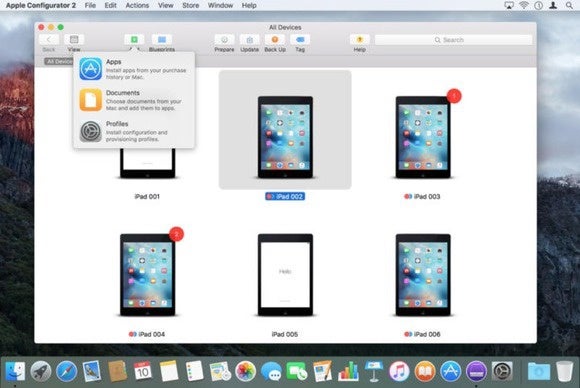Open Keynote in the Dock
Viewport: 580px width, 388px height.
point(374,371)
